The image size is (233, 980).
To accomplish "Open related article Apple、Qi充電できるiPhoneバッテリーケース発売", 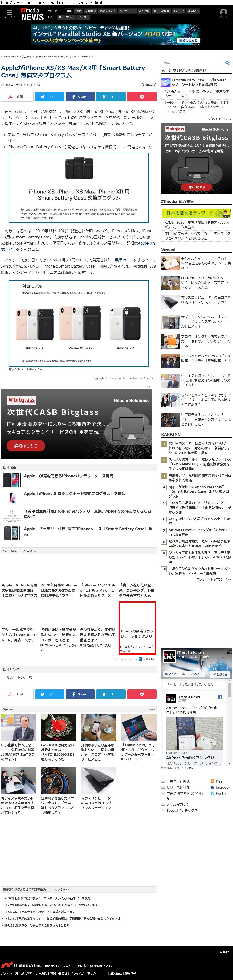I will (68, 476).
